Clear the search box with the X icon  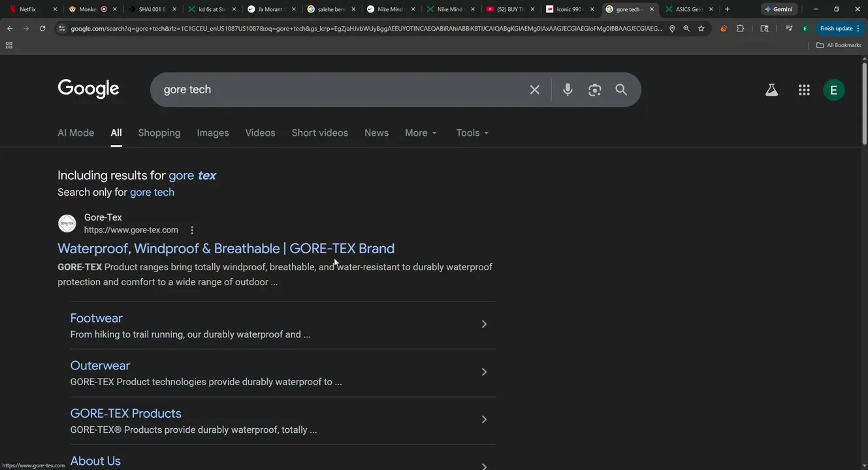tap(534, 89)
